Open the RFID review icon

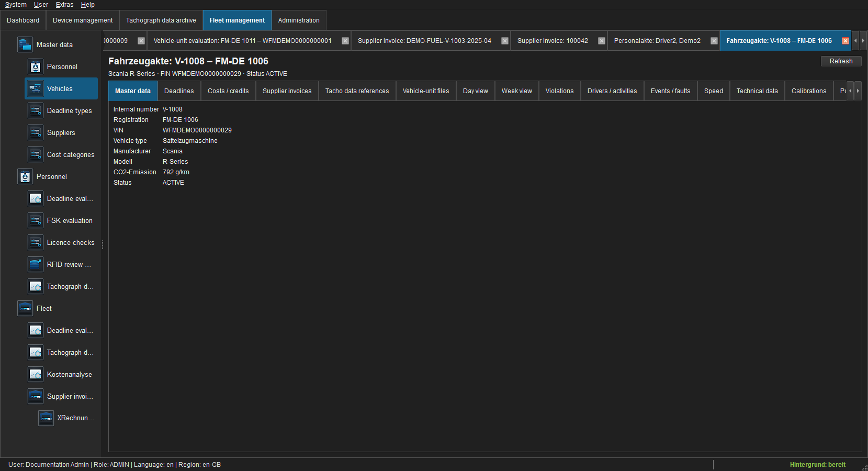pos(35,264)
